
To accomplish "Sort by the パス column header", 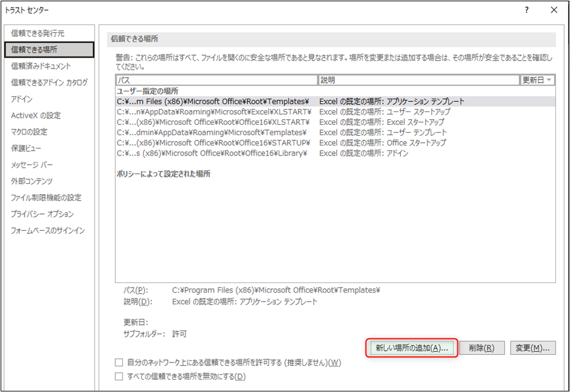I will 216,80.
